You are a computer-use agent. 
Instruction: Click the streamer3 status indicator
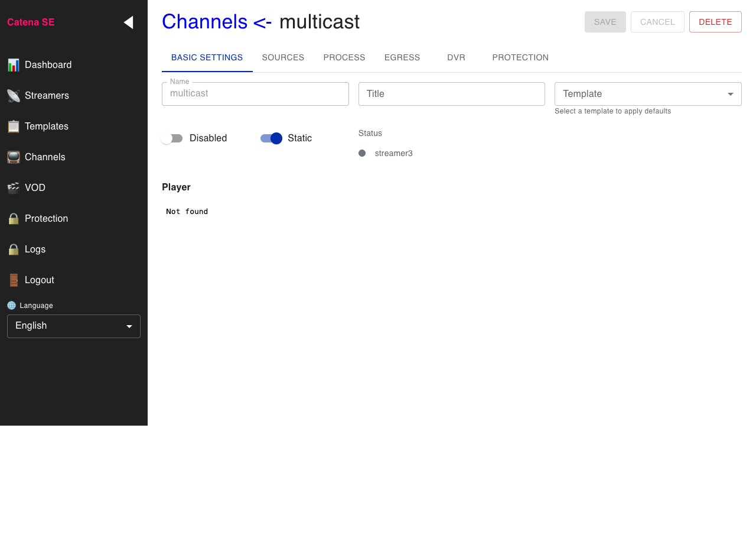[x=362, y=153]
